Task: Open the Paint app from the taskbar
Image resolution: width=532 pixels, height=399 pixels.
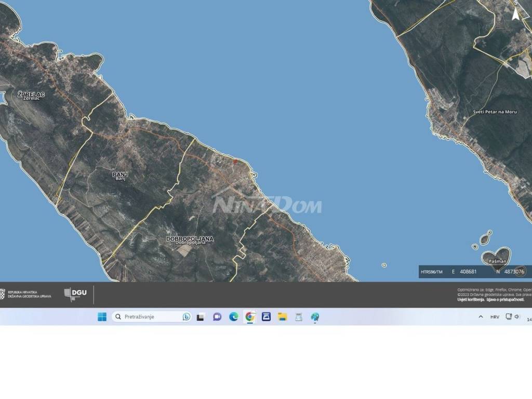Action: click(x=314, y=316)
